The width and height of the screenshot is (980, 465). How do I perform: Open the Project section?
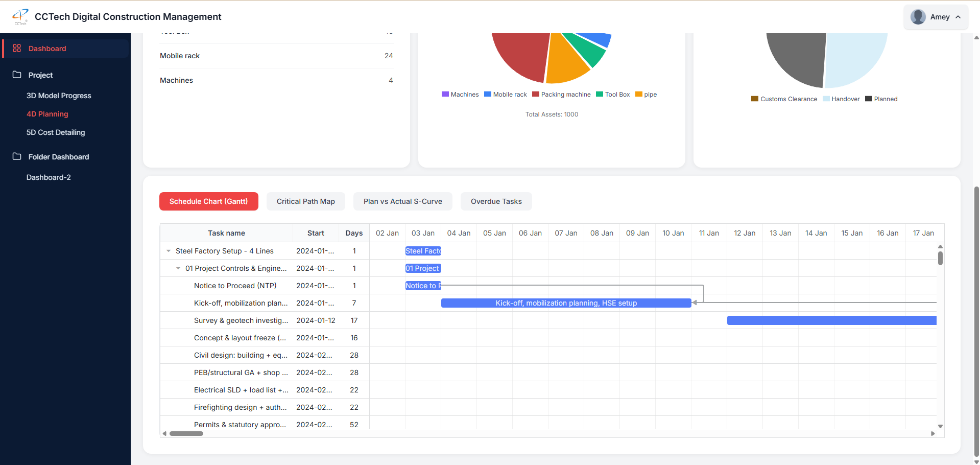click(40, 75)
